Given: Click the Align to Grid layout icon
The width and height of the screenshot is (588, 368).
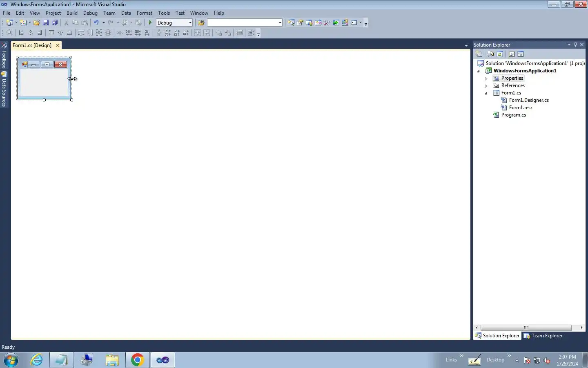Looking at the screenshot, I should [x=9, y=33].
